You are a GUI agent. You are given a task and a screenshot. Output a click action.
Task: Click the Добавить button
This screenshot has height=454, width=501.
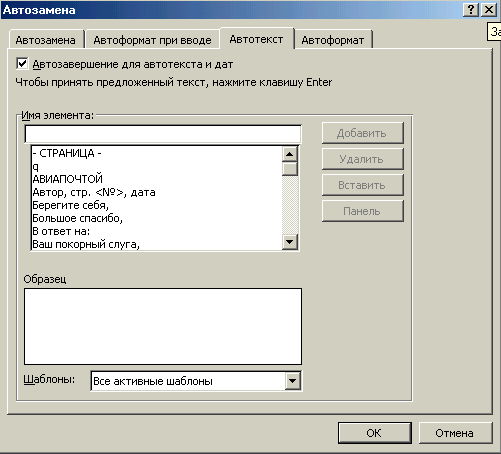362,133
